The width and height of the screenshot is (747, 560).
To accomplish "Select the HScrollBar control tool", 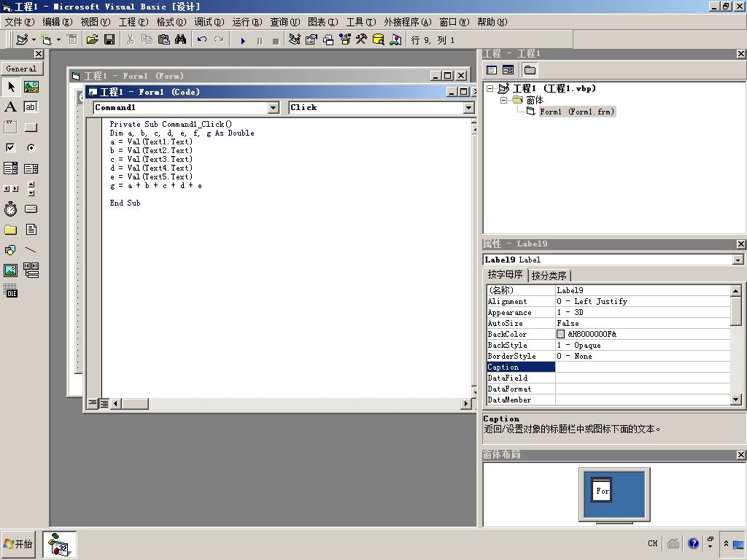I will point(10,189).
